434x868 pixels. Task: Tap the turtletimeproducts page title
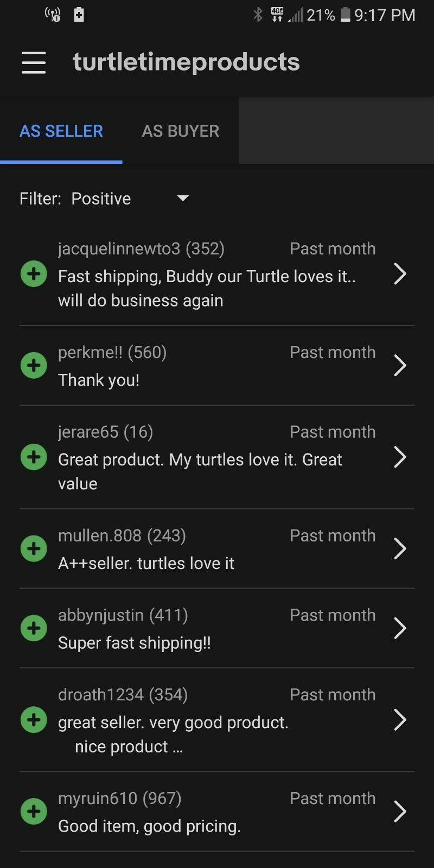pos(186,62)
